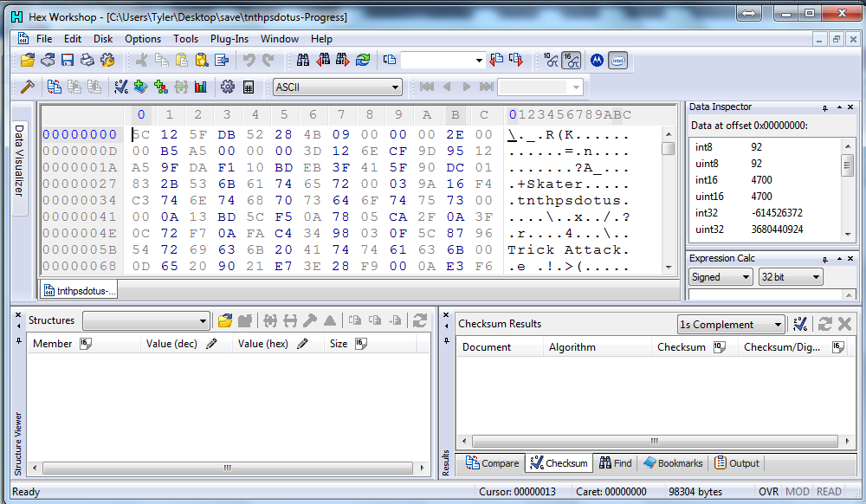Click the generate checksum icon in results panel
The image size is (866, 504).
tap(801, 324)
